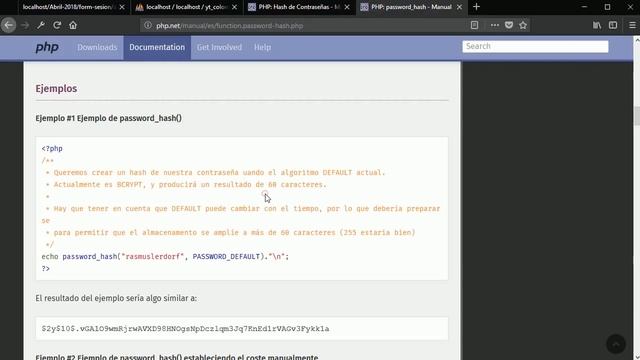
Task: Close the password_hash Manual tab
Action: tap(459, 7)
